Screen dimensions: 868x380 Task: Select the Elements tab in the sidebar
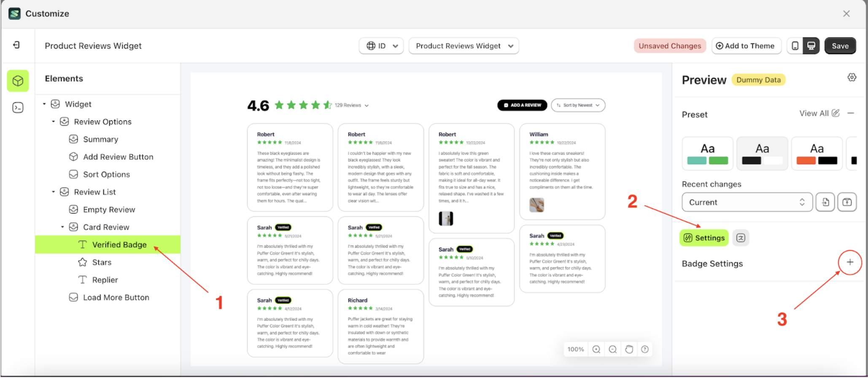[x=18, y=81]
